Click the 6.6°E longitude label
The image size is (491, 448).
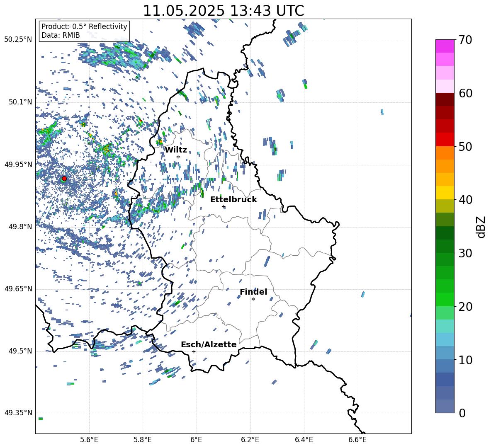pos(357,440)
